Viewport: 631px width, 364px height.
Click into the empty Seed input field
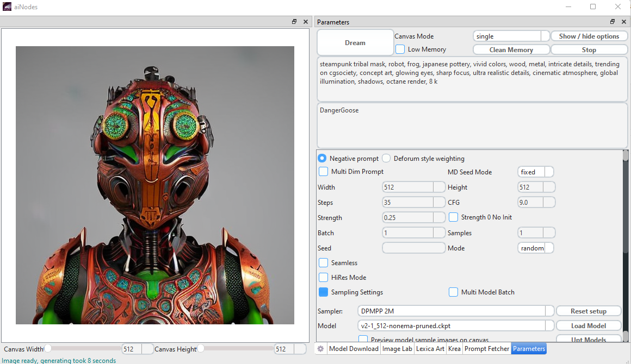click(x=413, y=248)
